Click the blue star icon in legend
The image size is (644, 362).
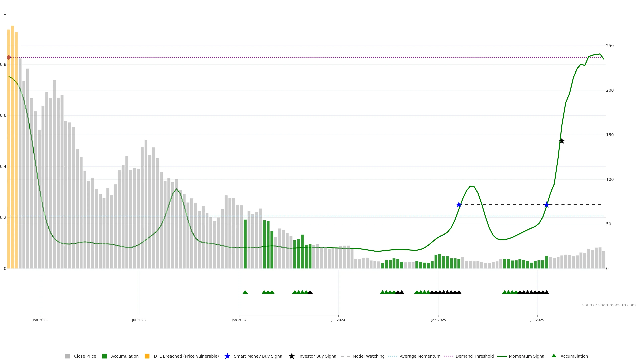[227, 356]
